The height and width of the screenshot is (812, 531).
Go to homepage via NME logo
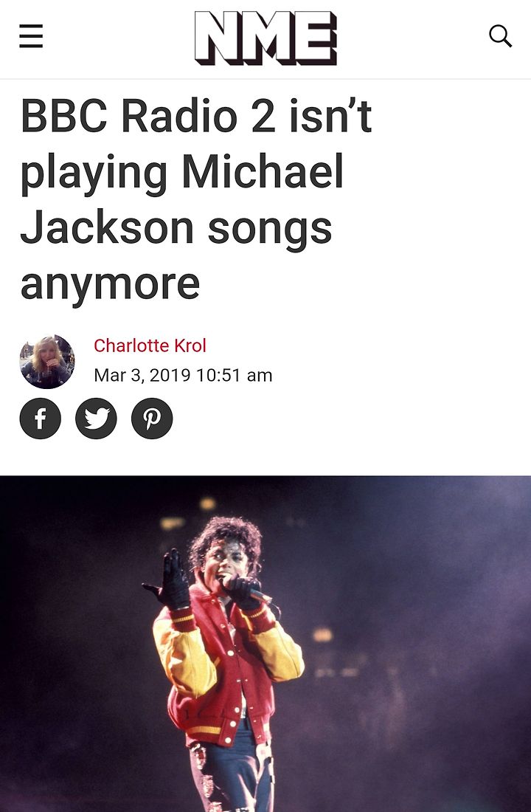(265, 38)
